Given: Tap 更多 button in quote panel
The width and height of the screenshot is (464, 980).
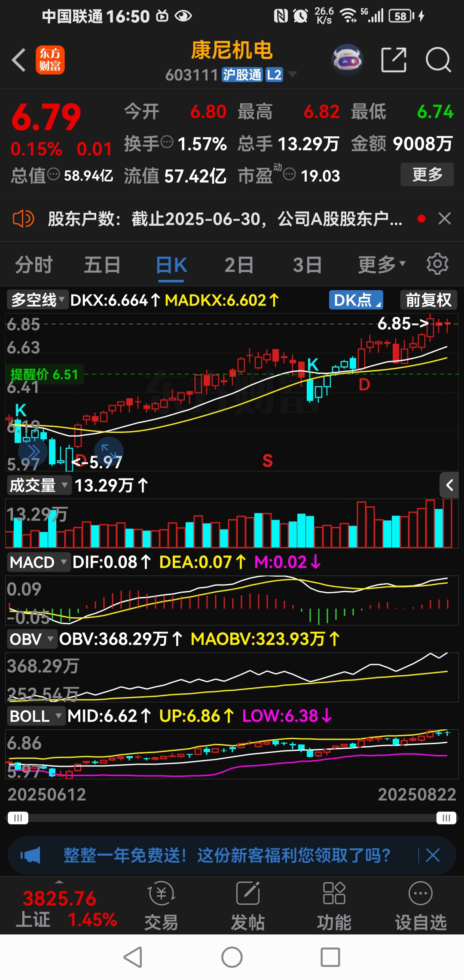Looking at the screenshot, I should pos(427,174).
